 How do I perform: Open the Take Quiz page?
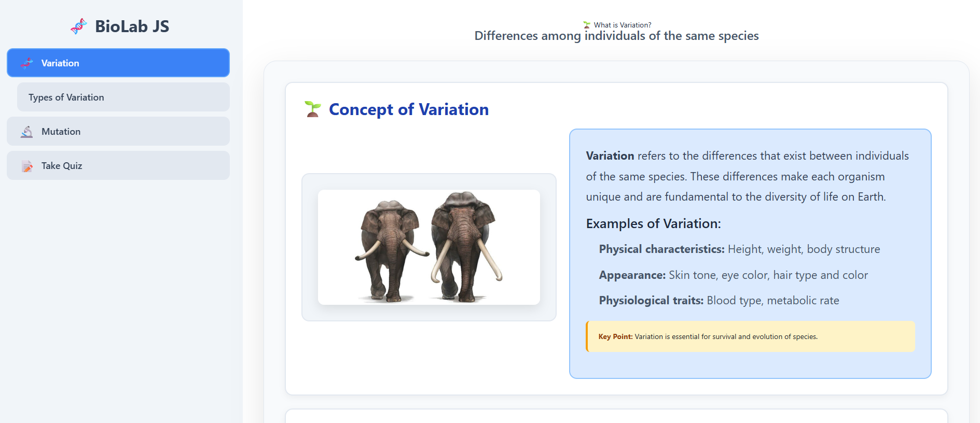click(118, 165)
